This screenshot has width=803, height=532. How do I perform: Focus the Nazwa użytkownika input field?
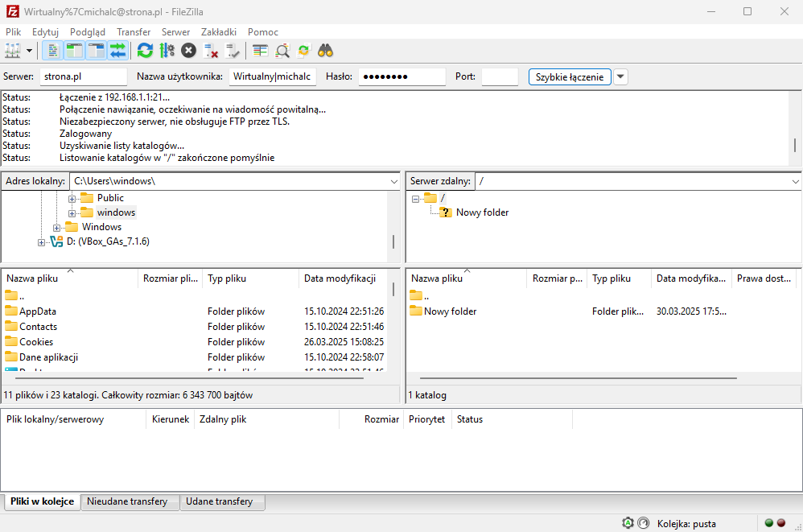tap(273, 76)
